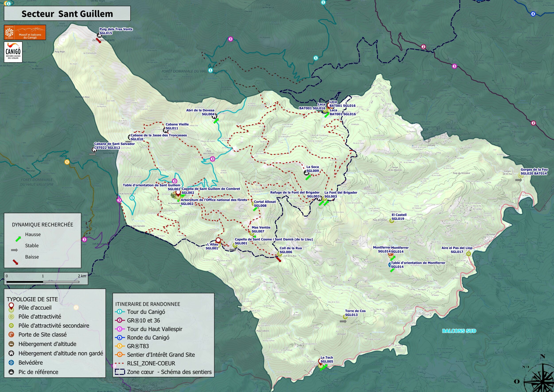Click the Porte de Site classé icon
The image size is (554, 392).
11,335
